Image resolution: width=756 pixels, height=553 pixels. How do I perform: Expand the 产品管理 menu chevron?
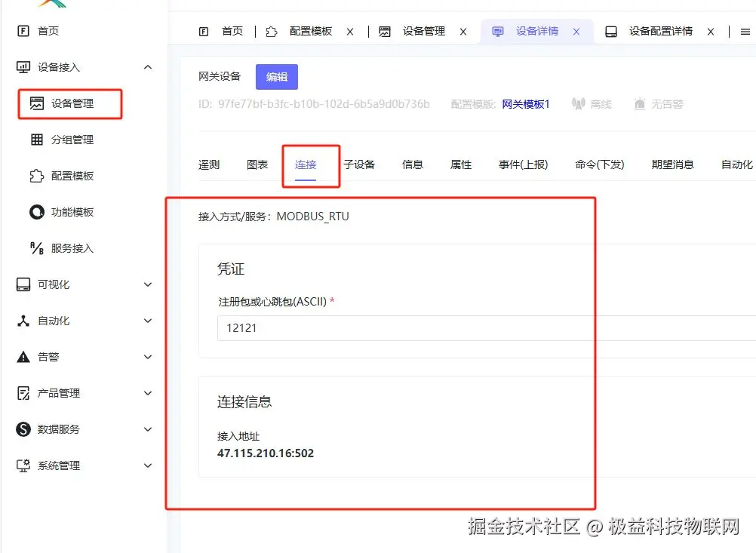coord(148,393)
